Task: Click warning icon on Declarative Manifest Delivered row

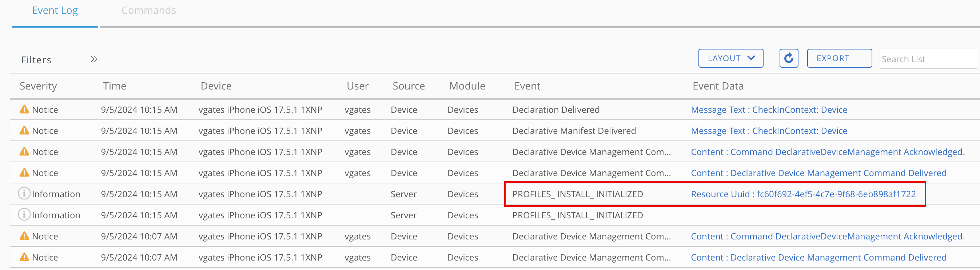Action: point(24,131)
